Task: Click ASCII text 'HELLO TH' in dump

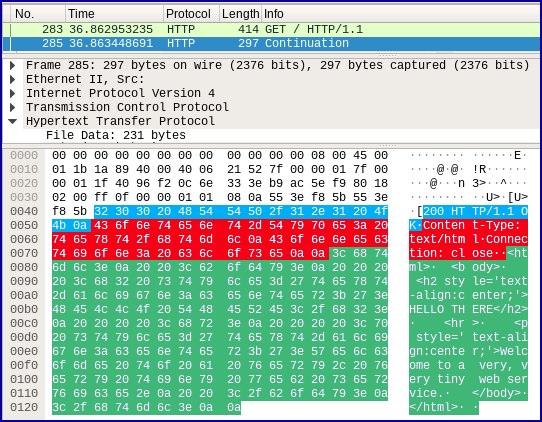Action: coord(437,309)
